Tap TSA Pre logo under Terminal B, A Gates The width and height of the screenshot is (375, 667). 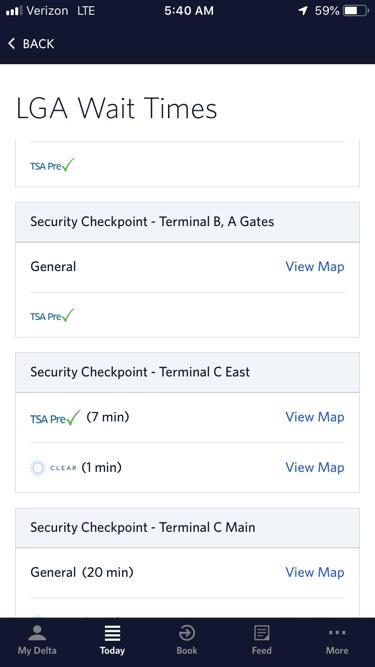[x=52, y=316]
